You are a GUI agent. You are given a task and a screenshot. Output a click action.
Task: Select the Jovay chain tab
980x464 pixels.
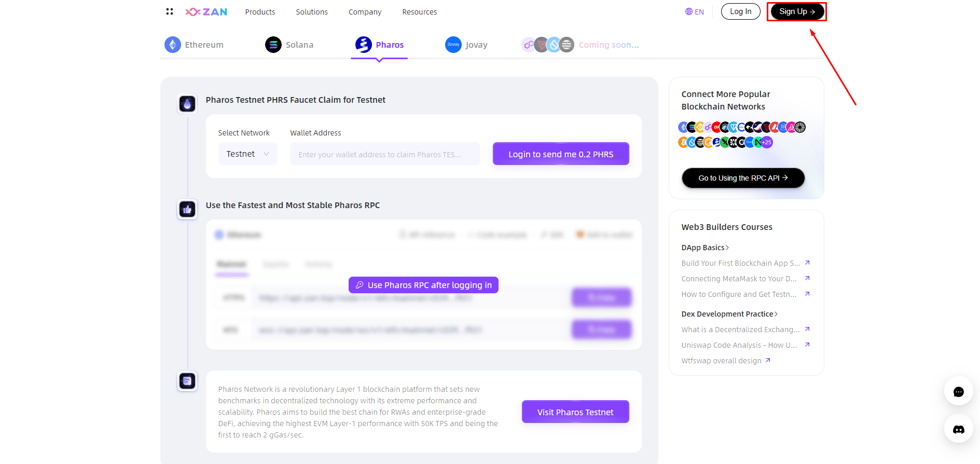click(x=466, y=45)
